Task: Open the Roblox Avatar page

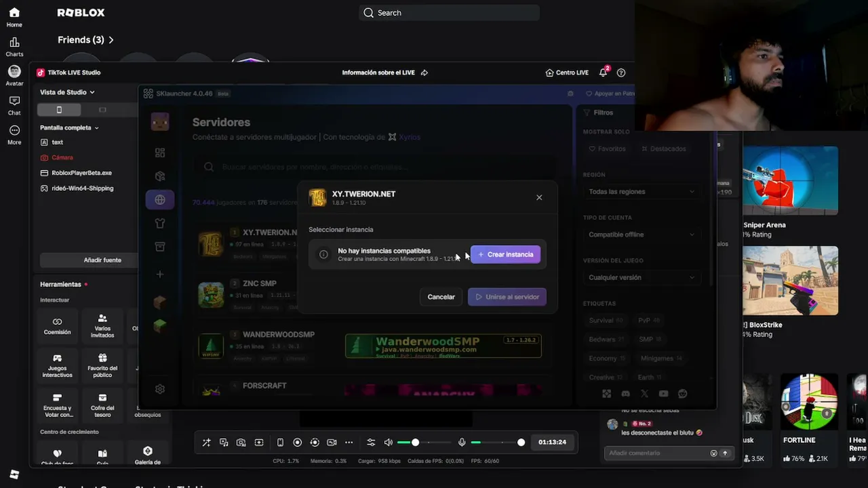Action: [x=14, y=76]
